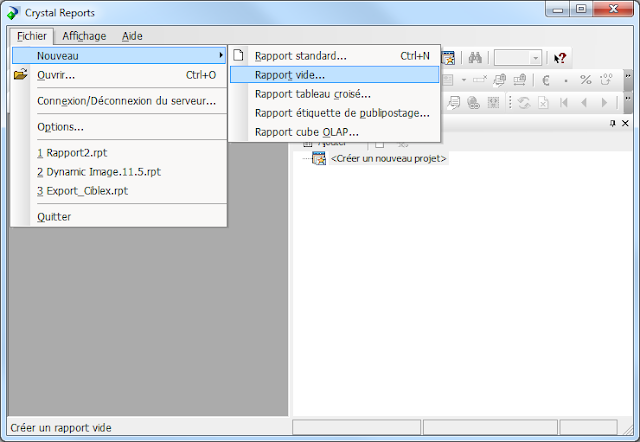This screenshot has height=442, width=640.
Task: Click the next page arrow
Action: pyautogui.click(x=604, y=102)
